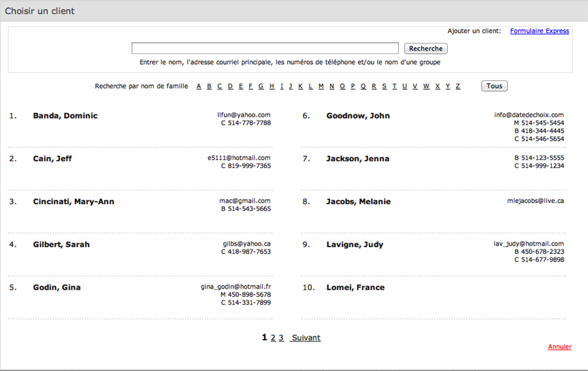Image resolution: width=588 pixels, height=371 pixels.
Task: Select letter M in alphabet filter
Action: click(321, 86)
